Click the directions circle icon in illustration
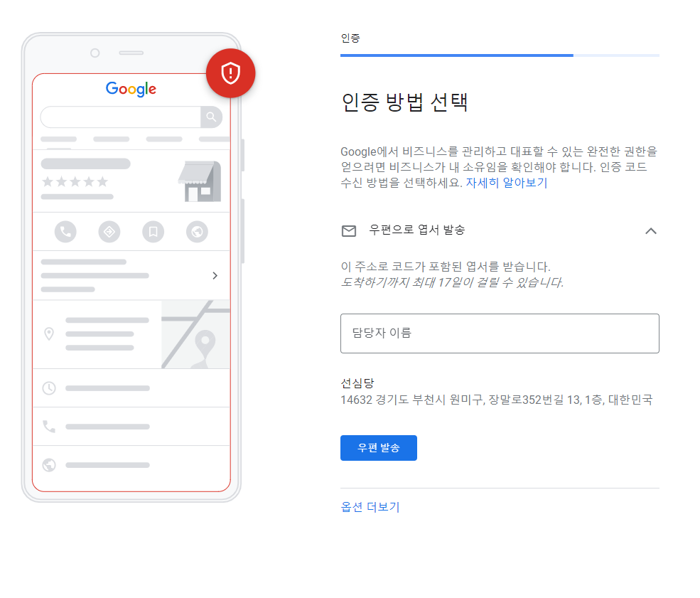 coord(109,232)
